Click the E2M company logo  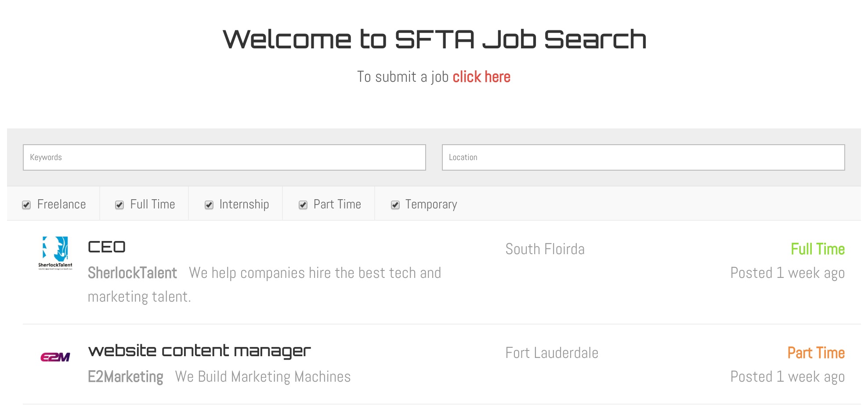tap(55, 357)
